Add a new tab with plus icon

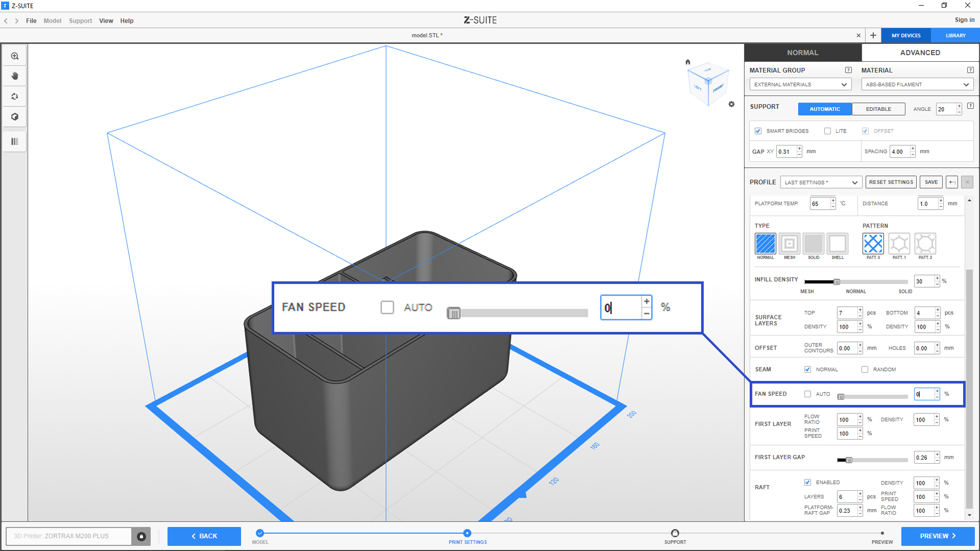(x=873, y=35)
